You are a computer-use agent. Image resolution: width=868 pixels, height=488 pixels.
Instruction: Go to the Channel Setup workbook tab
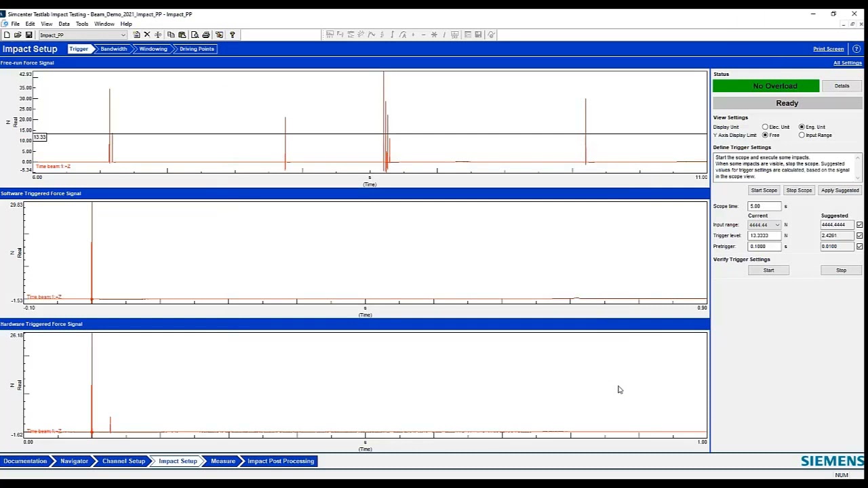(x=123, y=461)
